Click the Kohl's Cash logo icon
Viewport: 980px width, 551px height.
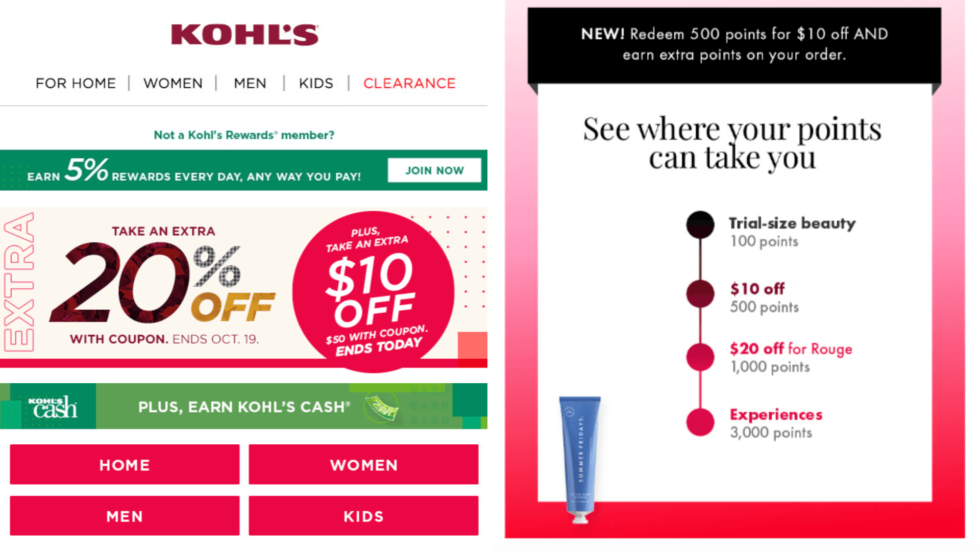click(x=54, y=406)
